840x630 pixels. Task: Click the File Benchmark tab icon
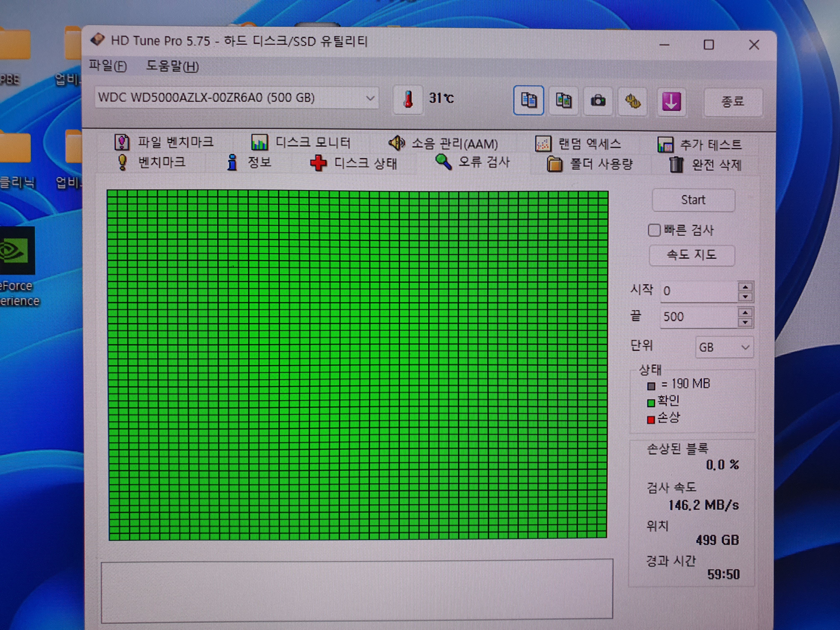click(122, 142)
